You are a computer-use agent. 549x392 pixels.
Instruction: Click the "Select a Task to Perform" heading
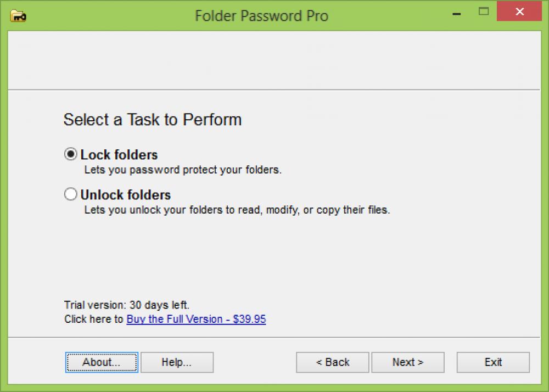point(153,120)
